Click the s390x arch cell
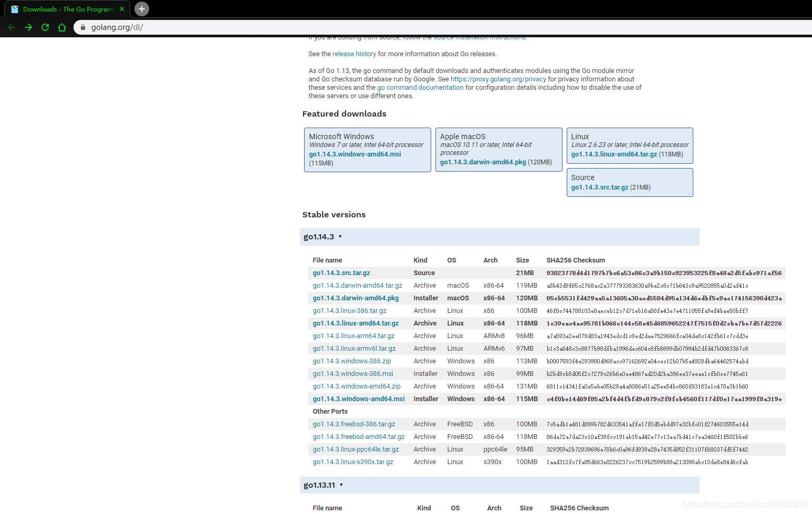Viewport: 812px width, 514px height. tap(493, 462)
